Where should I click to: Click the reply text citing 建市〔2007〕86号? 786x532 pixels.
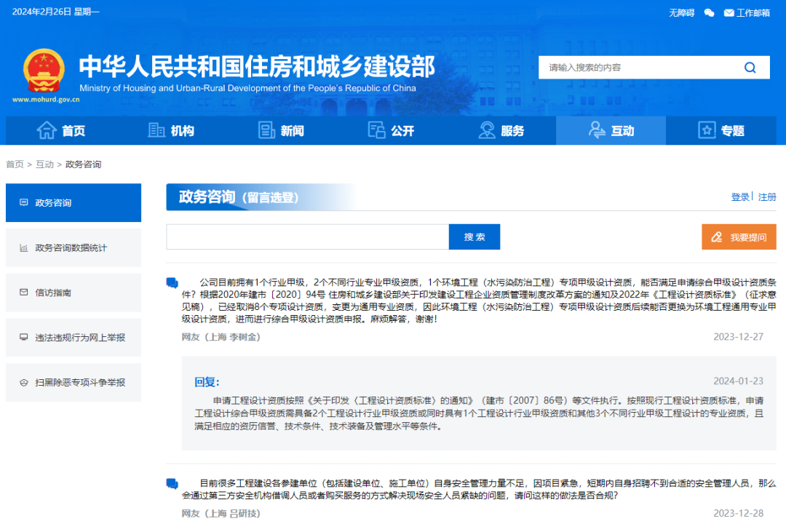coord(479,413)
